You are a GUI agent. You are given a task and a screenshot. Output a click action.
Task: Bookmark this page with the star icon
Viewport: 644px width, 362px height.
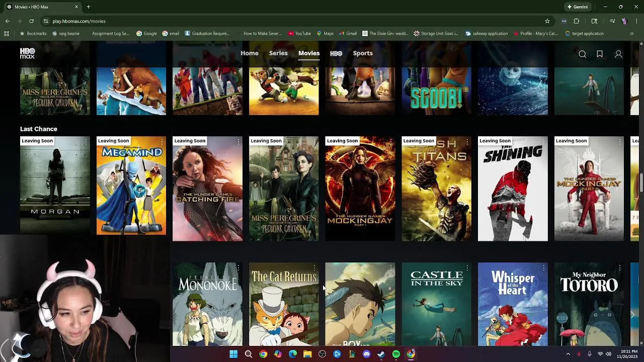[x=547, y=21]
